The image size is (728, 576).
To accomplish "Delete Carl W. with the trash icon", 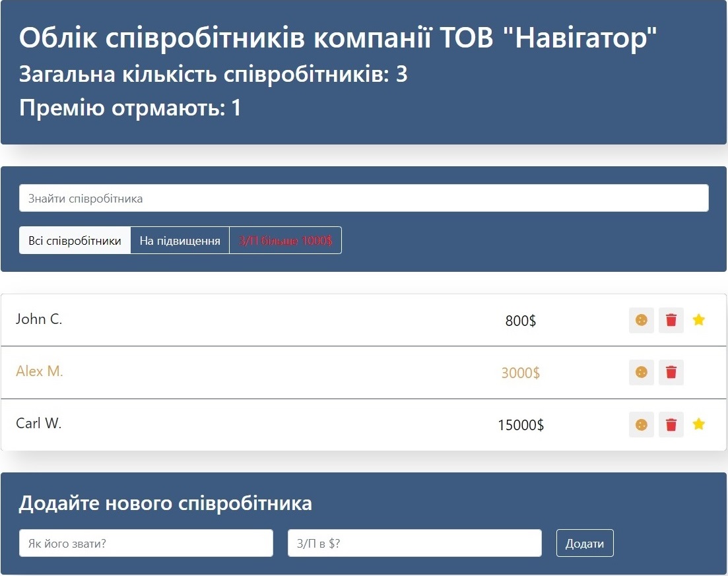I will [671, 425].
